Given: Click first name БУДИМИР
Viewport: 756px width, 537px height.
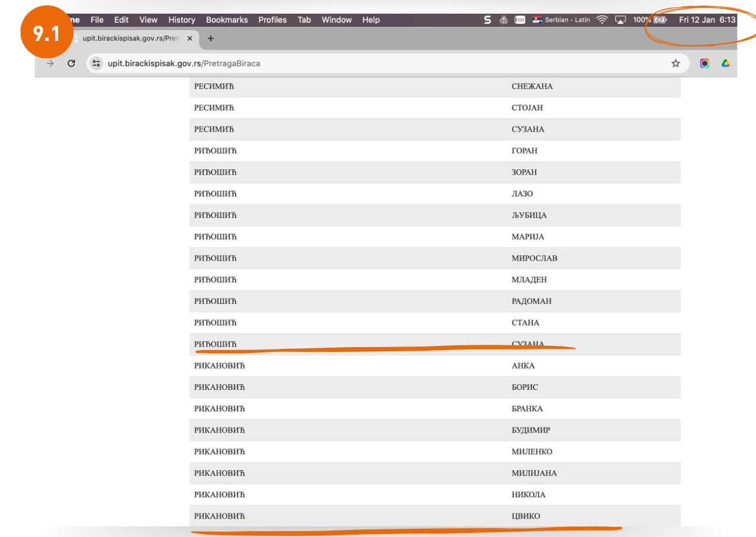Looking at the screenshot, I should [531, 430].
